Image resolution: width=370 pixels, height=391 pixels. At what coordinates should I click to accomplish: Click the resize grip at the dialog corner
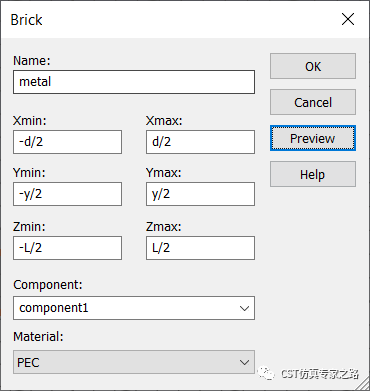click(x=363, y=384)
